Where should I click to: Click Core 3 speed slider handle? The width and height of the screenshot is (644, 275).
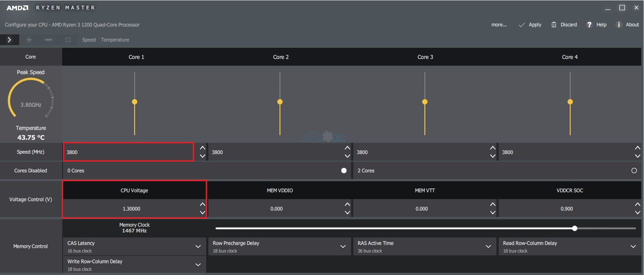click(x=425, y=102)
